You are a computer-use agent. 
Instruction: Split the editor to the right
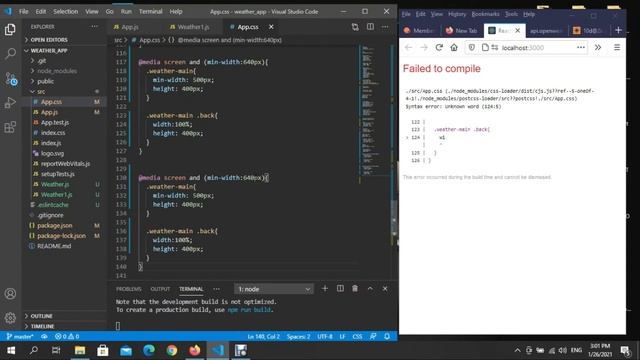click(370, 27)
